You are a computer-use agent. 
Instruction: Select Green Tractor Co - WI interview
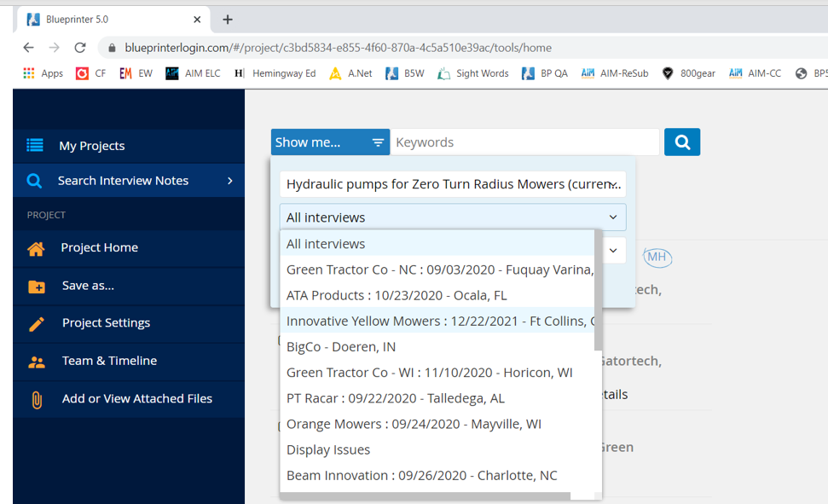pos(437,373)
